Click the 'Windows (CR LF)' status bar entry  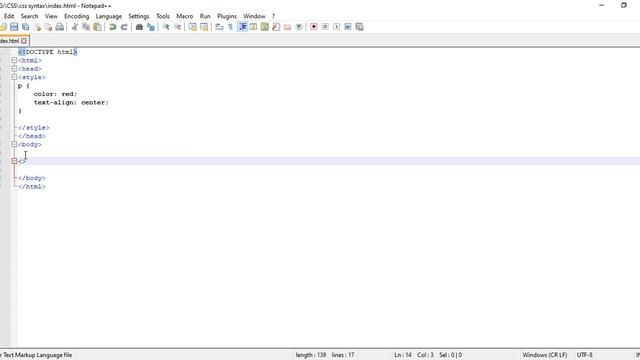pyautogui.click(x=544, y=355)
